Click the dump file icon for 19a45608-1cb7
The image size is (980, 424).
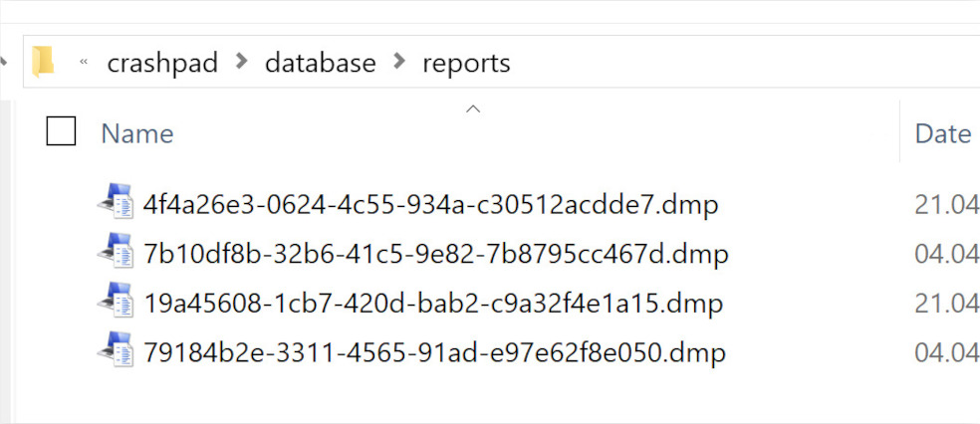coord(117,302)
